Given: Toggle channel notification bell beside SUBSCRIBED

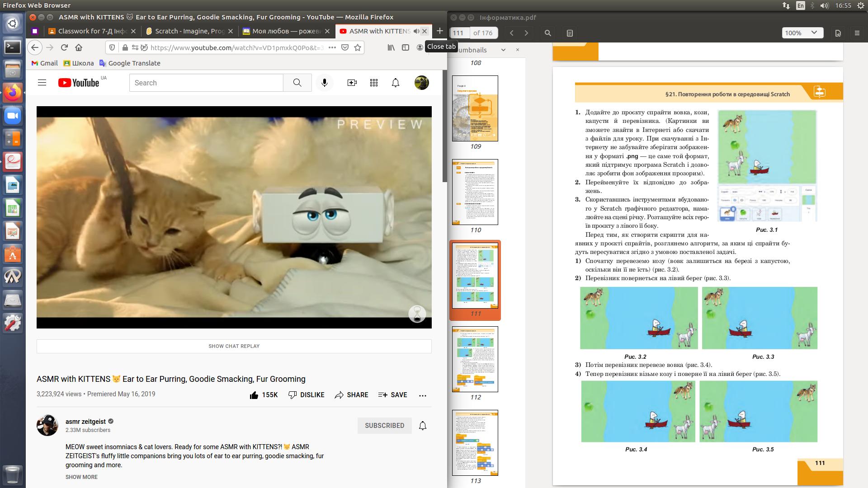Looking at the screenshot, I should [x=423, y=426].
